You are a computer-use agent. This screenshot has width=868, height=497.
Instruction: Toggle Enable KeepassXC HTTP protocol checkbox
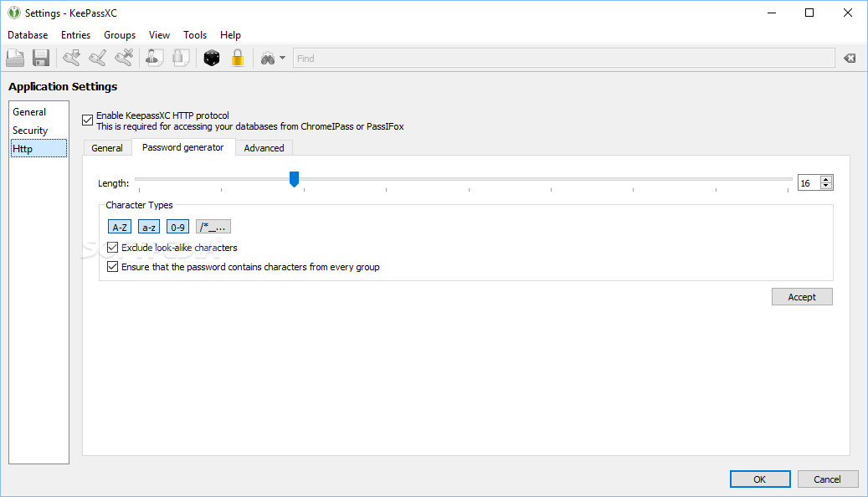point(87,120)
